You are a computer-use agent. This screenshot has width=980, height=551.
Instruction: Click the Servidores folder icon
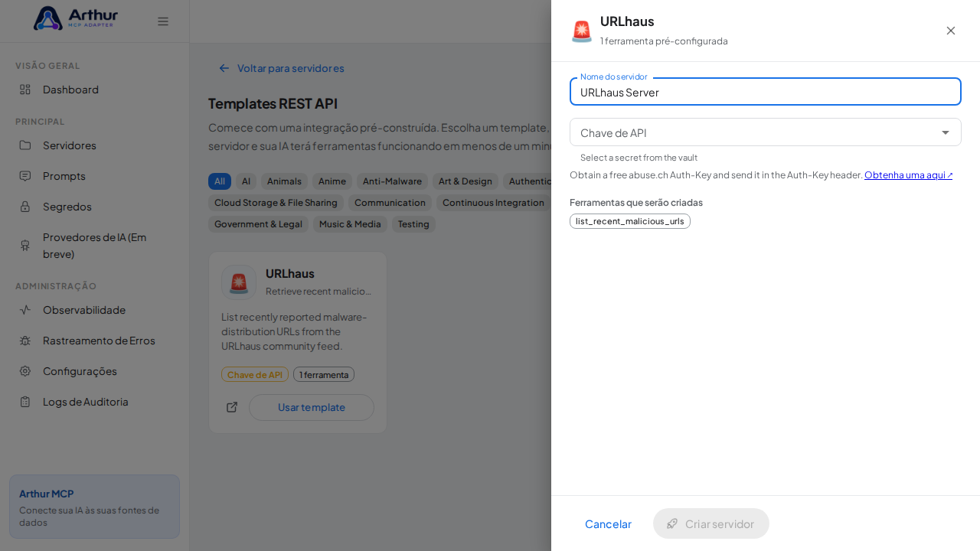click(25, 145)
